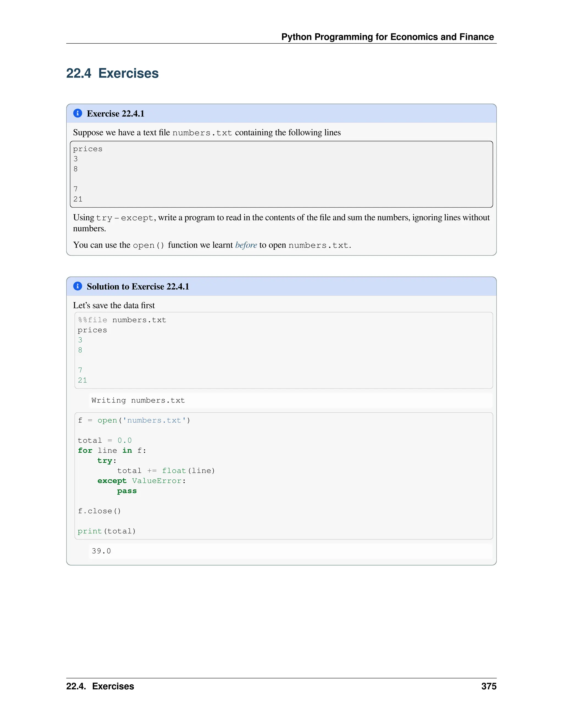Click the 'try:' keyword line
Screen dimensions: 563x728
(x=107, y=461)
